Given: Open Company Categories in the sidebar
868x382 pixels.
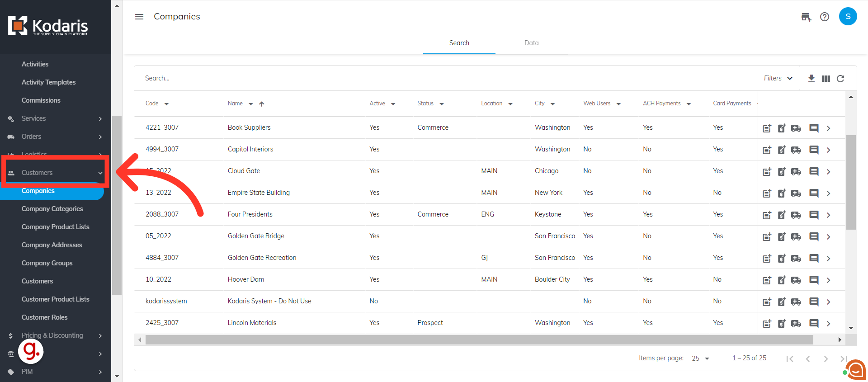Looking at the screenshot, I should click(52, 209).
